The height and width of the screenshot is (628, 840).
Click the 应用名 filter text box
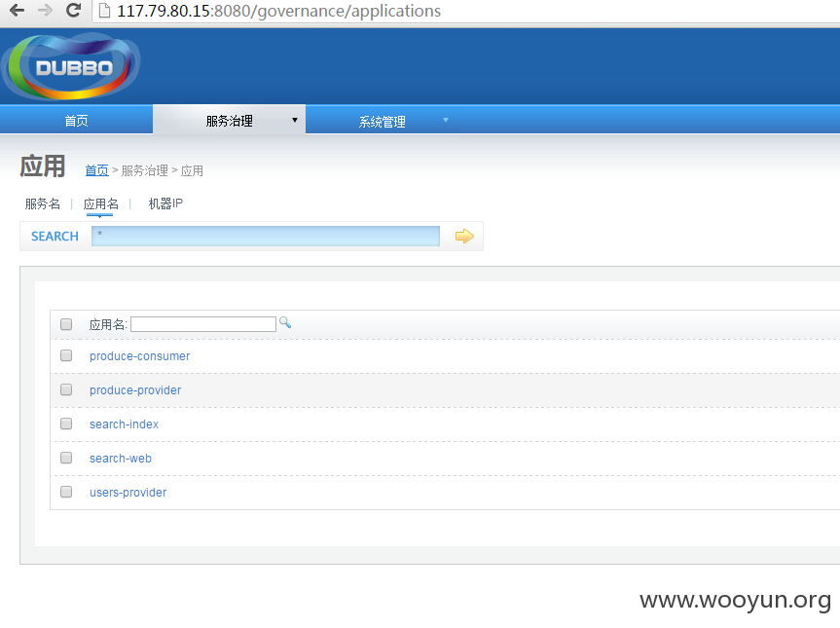pyautogui.click(x=203, y=324)
